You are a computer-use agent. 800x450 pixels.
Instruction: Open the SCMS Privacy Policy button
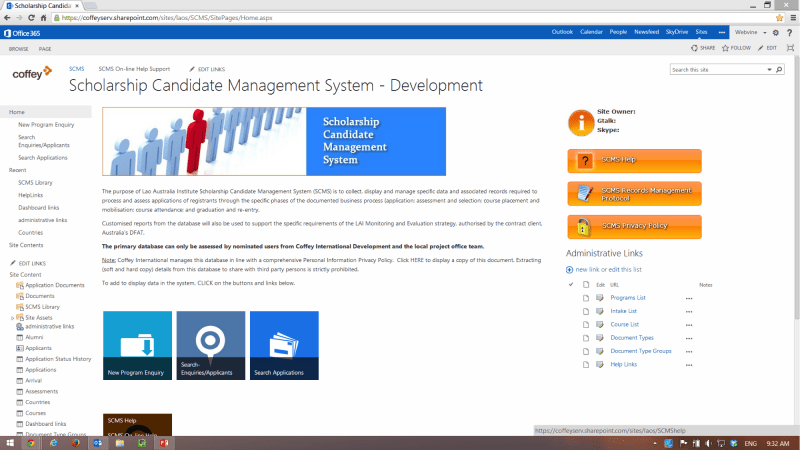[634, 227]
